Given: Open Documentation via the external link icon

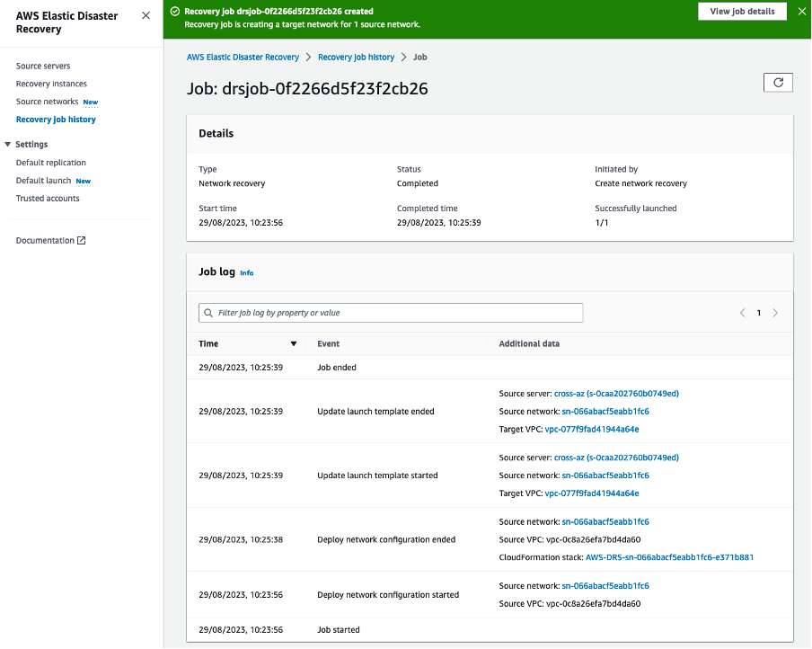Looking at the screenshot, I should coord(80,240).
